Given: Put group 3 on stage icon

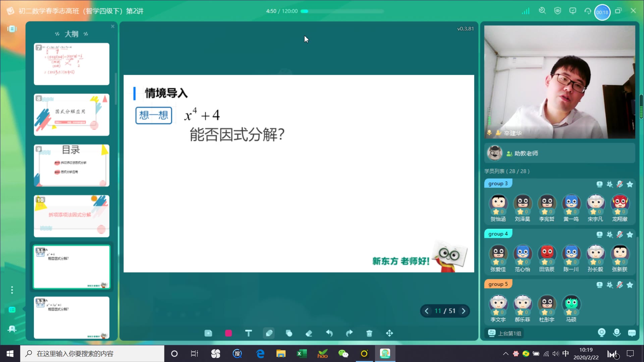Looking at the screenshot, I should click(x=599, y=184).
